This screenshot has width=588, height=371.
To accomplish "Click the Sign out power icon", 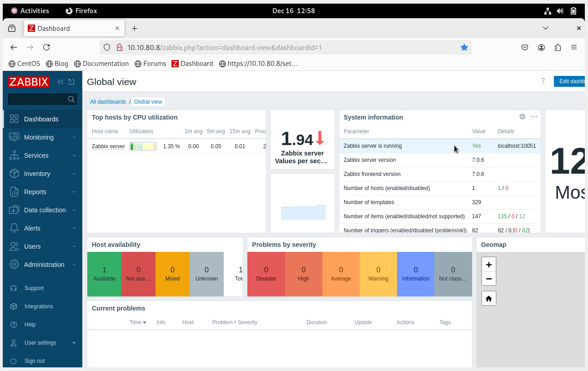I will pos(14,361).
